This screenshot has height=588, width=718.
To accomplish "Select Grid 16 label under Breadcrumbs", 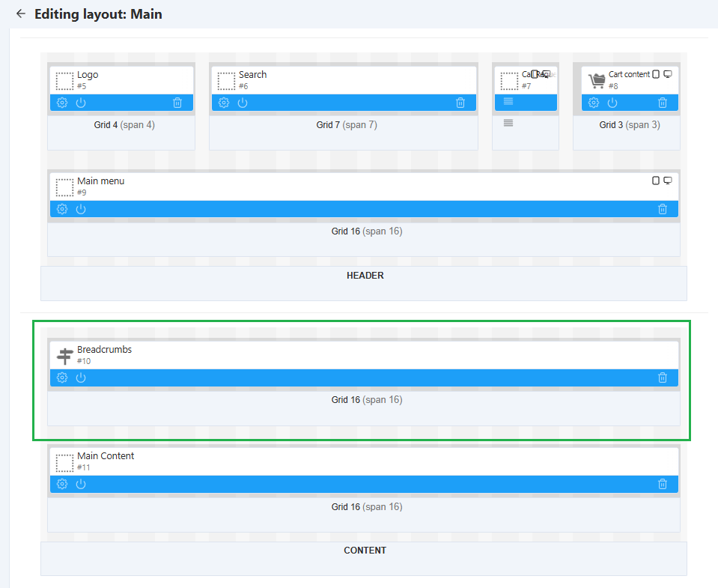I will click(x=367, y=399).
